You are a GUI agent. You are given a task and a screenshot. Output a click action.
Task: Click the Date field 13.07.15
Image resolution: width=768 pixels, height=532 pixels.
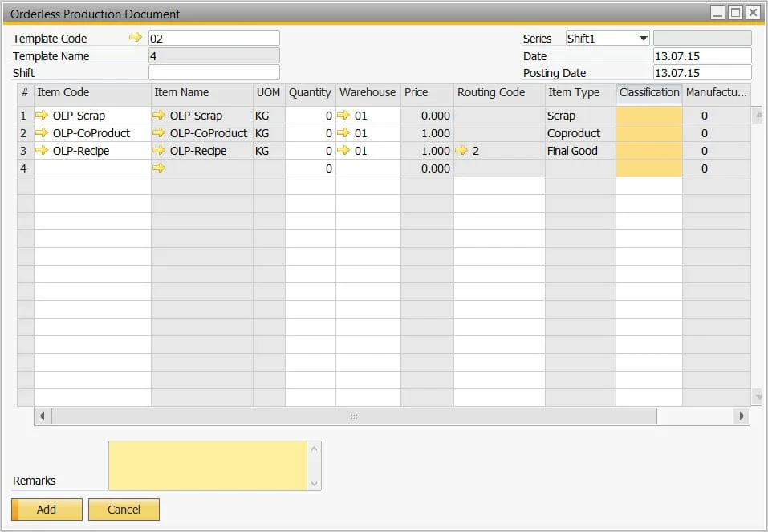tap(702, 55)
